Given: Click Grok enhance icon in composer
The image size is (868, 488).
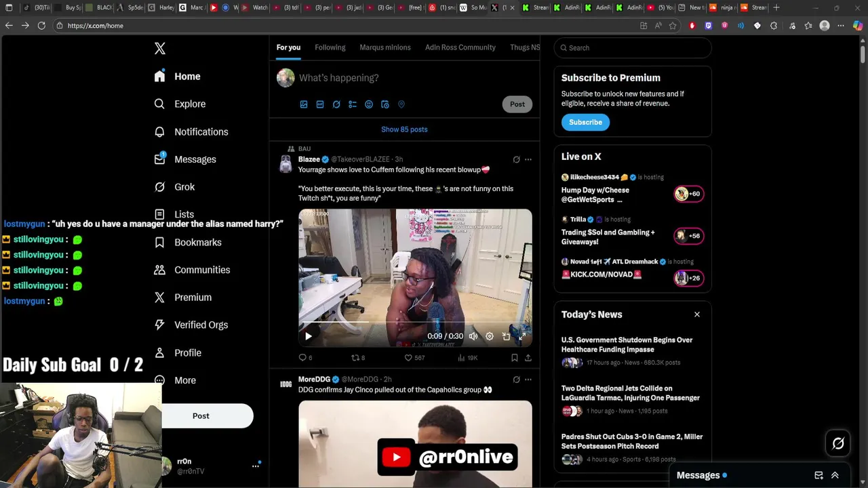Looking at the screenshot, I should click(336, 104).
